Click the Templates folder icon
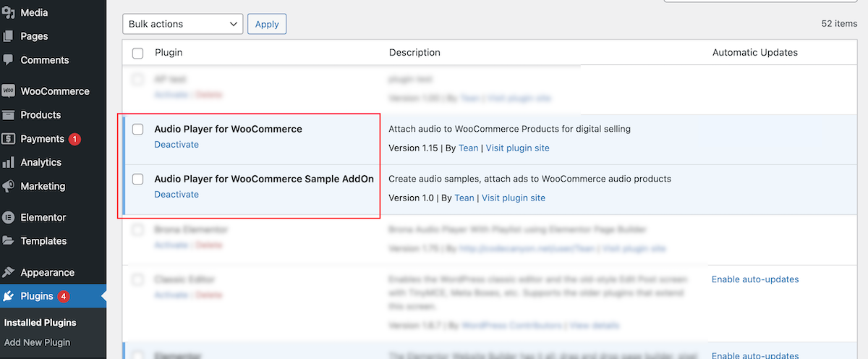Screen dimensions: 868x359 (x=9, y=241)
